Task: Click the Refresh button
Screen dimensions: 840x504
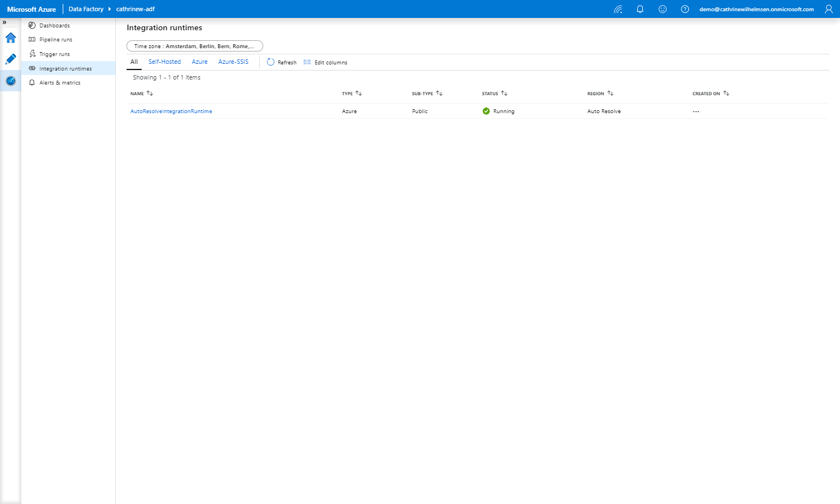Action: coord(282,62)
